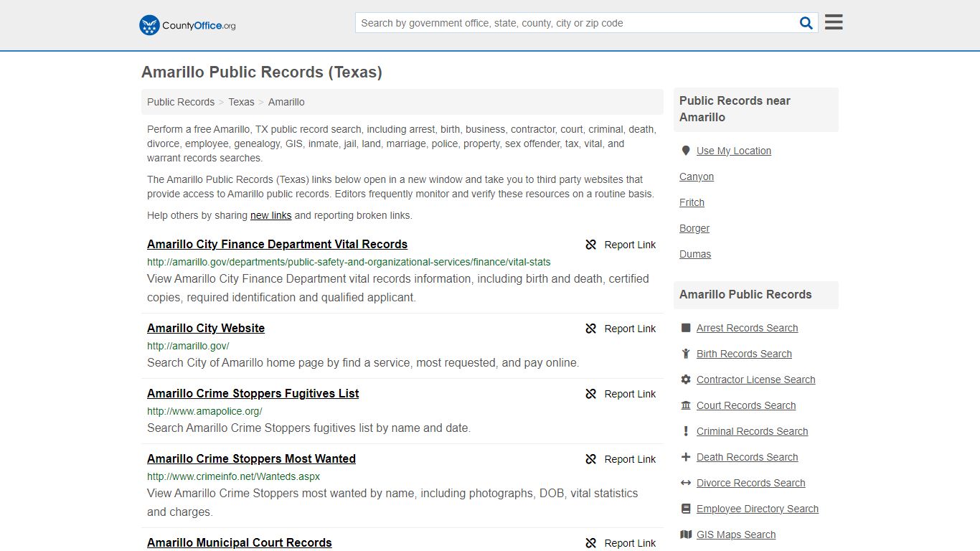Viewport: 980px width, 551px height.
Task: Click broken-link icon for Amarillo City Website
Action: pyautogui.click(x=591, y=329)
